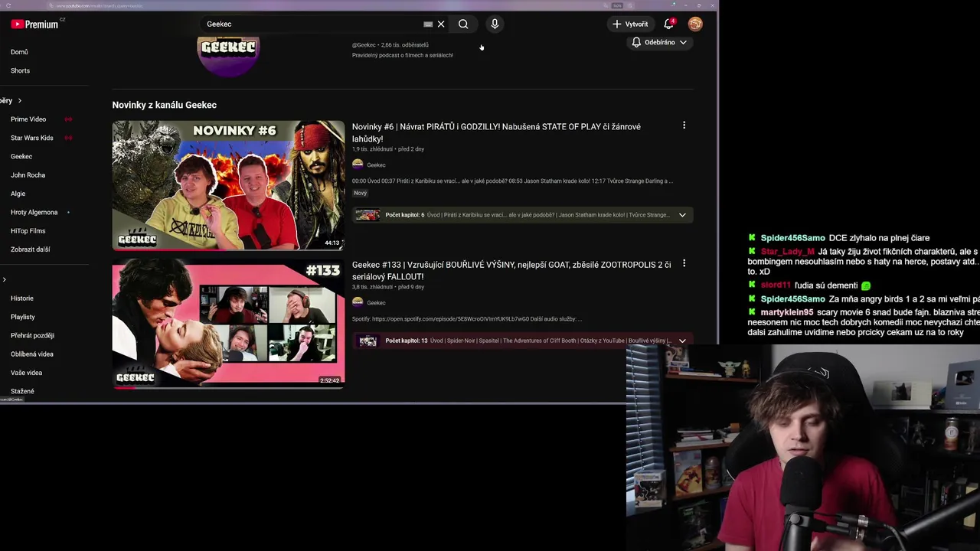Click the Novinky z kanálu Geekec heading

coord(164,105)
